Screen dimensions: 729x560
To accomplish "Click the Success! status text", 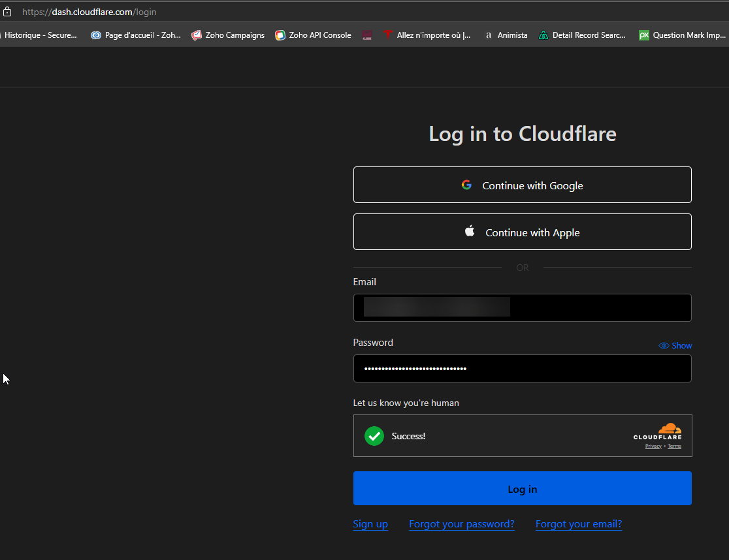I will 408,436.
